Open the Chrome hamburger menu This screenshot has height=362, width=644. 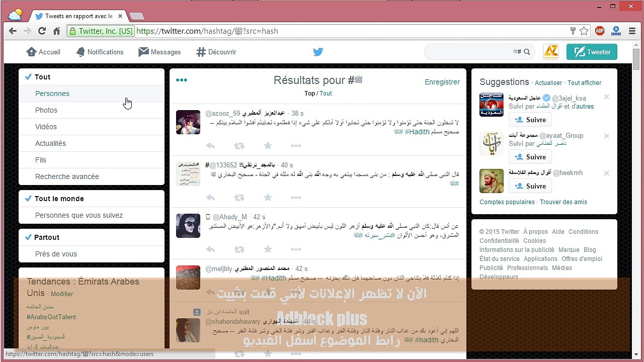(x=632, y=31)
